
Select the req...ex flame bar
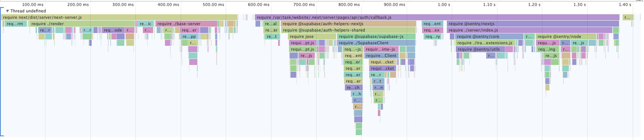pos(432,30)
